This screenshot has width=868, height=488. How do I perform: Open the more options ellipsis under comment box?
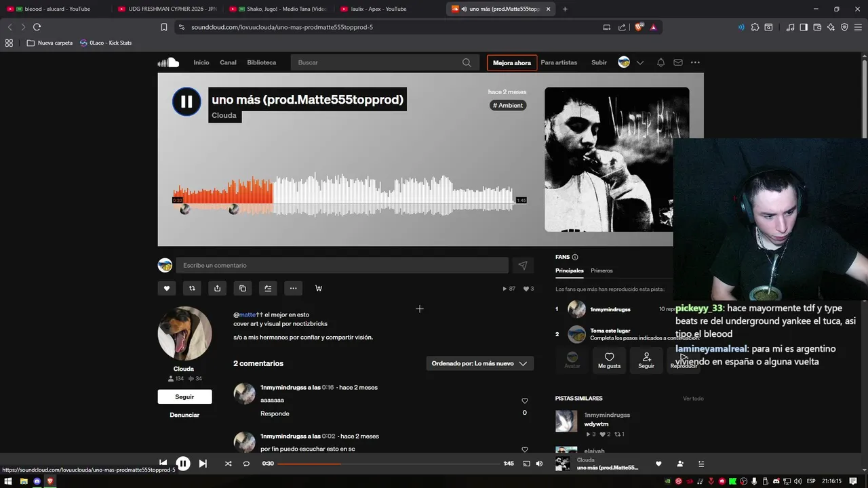click(293, 288)
